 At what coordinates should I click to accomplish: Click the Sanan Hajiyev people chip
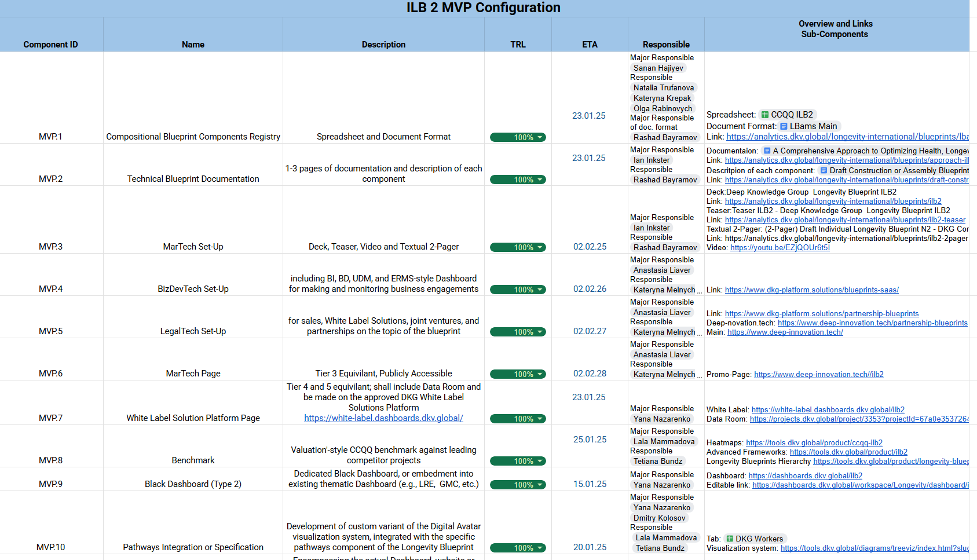pyautogui.click(x=658, y=68)
